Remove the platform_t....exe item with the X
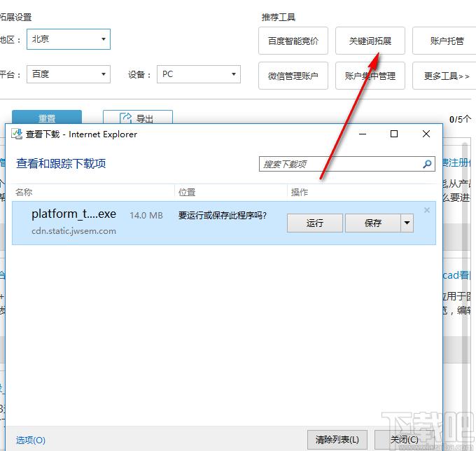476x451 pixels. point(427,210)
